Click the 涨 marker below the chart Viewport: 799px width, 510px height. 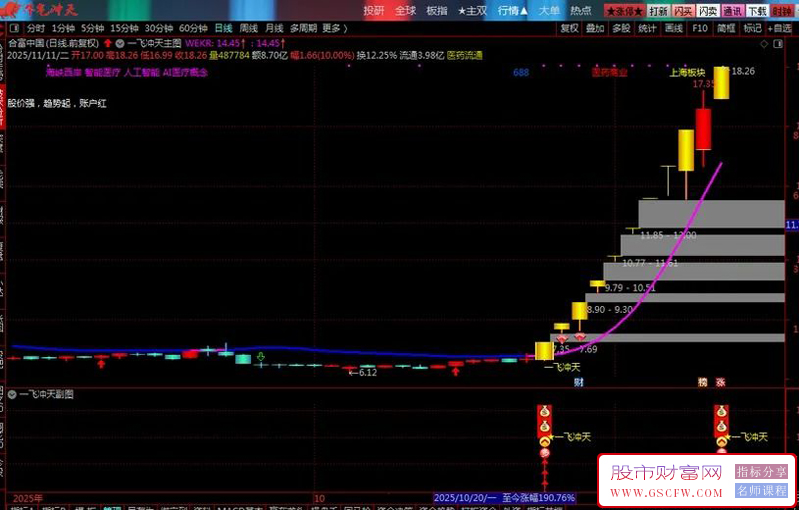point(720,382)
